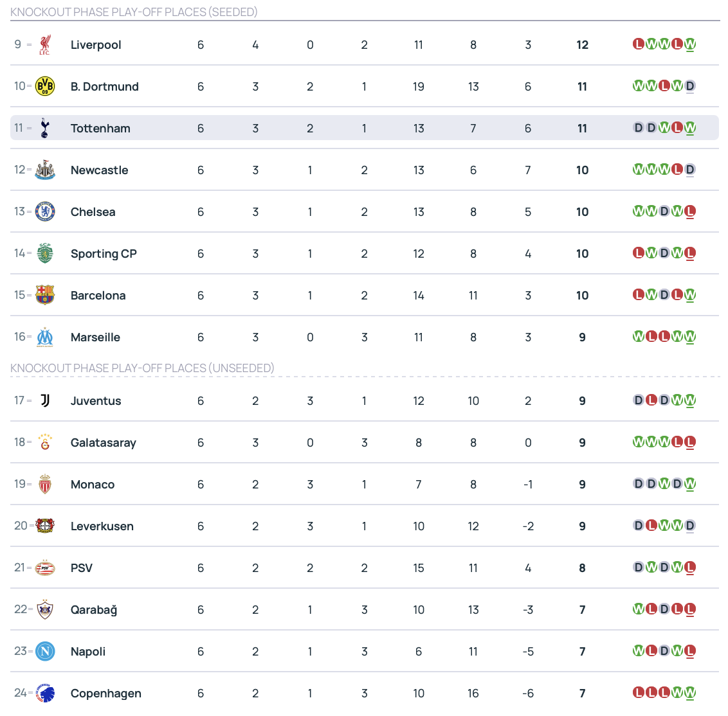Open the Leverkusen team link
Image resolution: width=728 pixels, height=716 pixels.
coord(102,526)
